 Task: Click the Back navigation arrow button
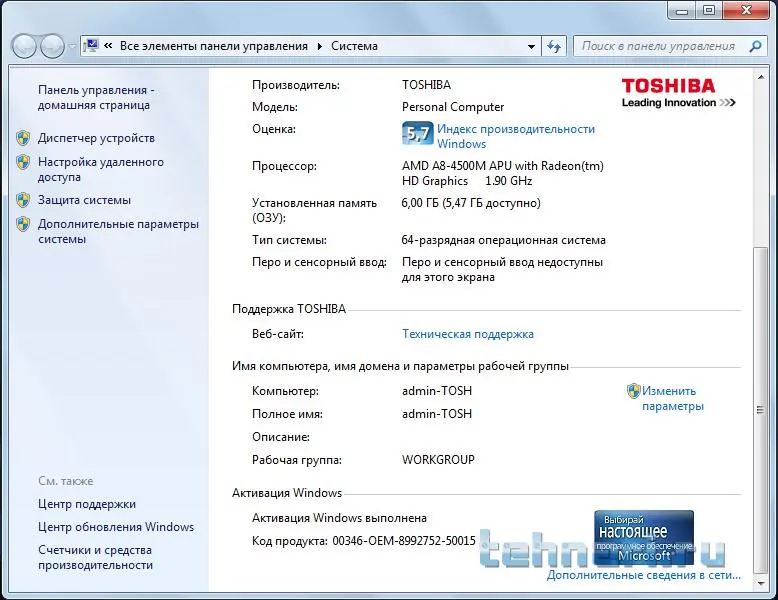point(23,46)
